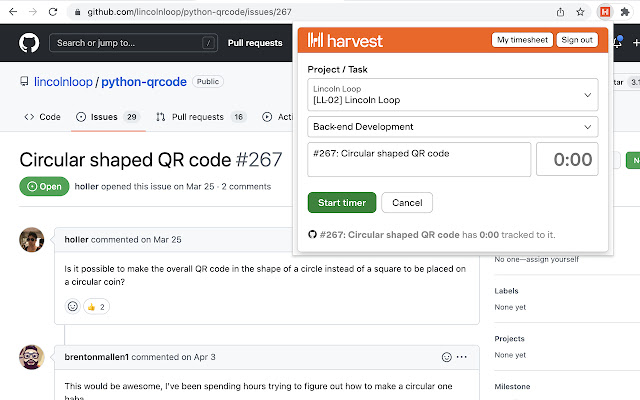Reload the page with refresh icon

click(53, 12)
